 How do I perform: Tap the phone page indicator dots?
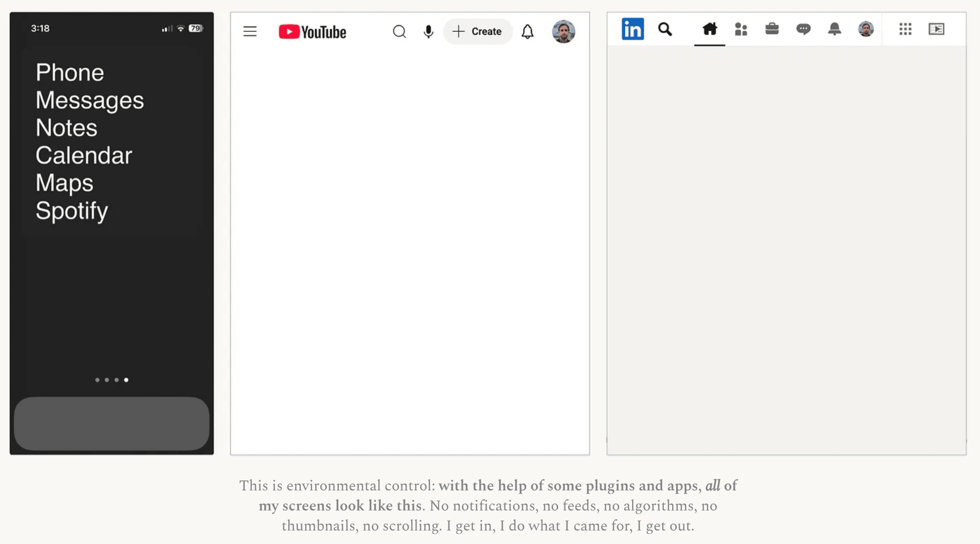[x=112, y=380]
